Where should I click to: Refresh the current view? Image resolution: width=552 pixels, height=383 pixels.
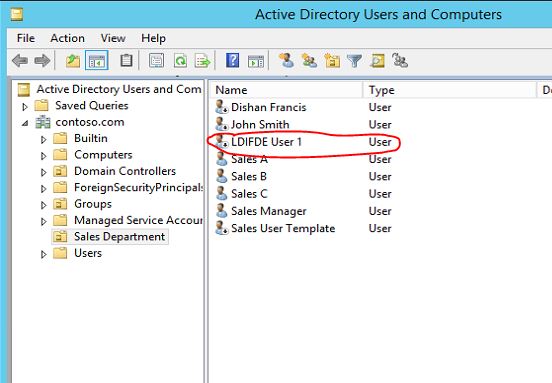[180, 61]
